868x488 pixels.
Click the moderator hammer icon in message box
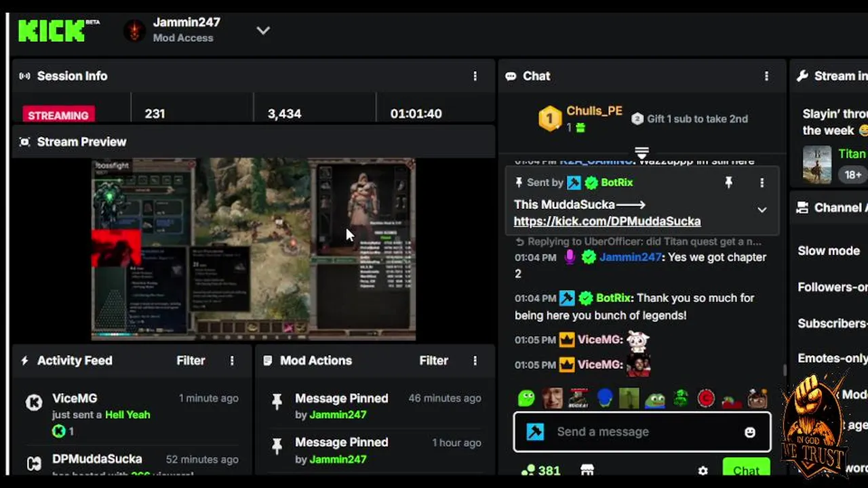[x=535, y=432]
